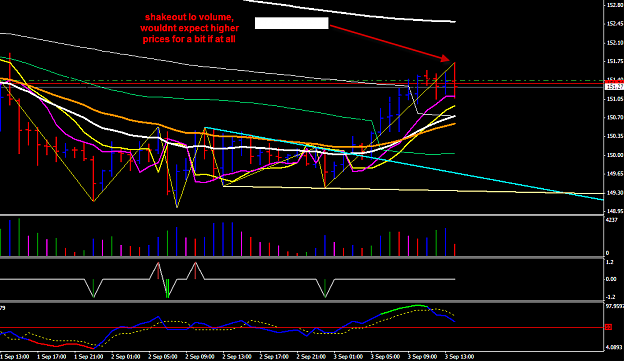Click the 2 Sep 09:00 time label
Screen dimensions: 625x362
200,356
